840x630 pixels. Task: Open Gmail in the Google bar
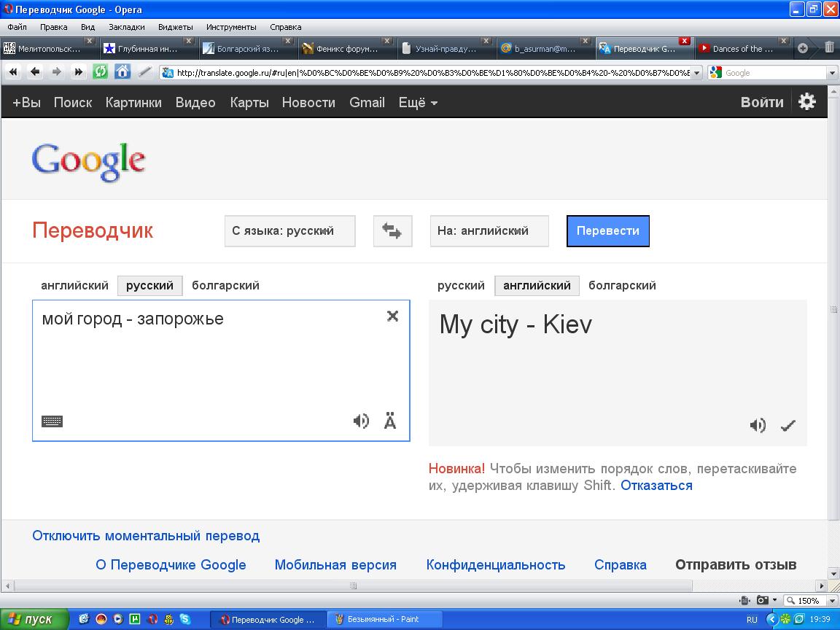click(x=367, y=102)
